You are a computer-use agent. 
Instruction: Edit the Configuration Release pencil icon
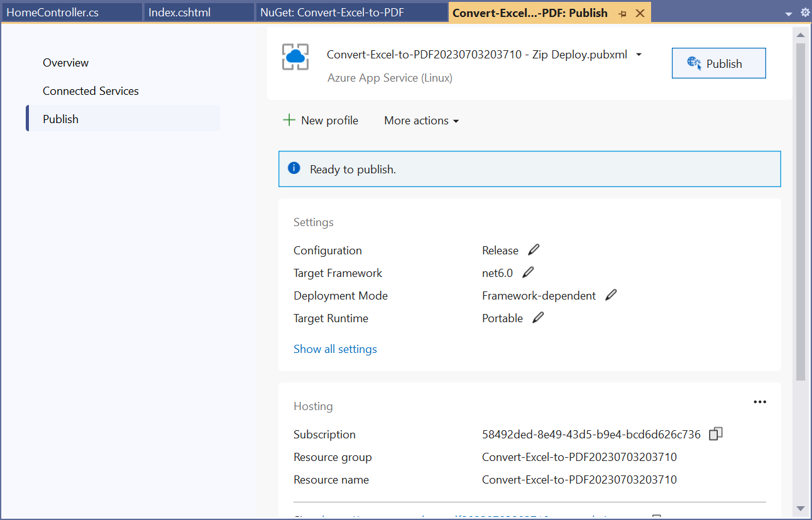tap(534, 250)
